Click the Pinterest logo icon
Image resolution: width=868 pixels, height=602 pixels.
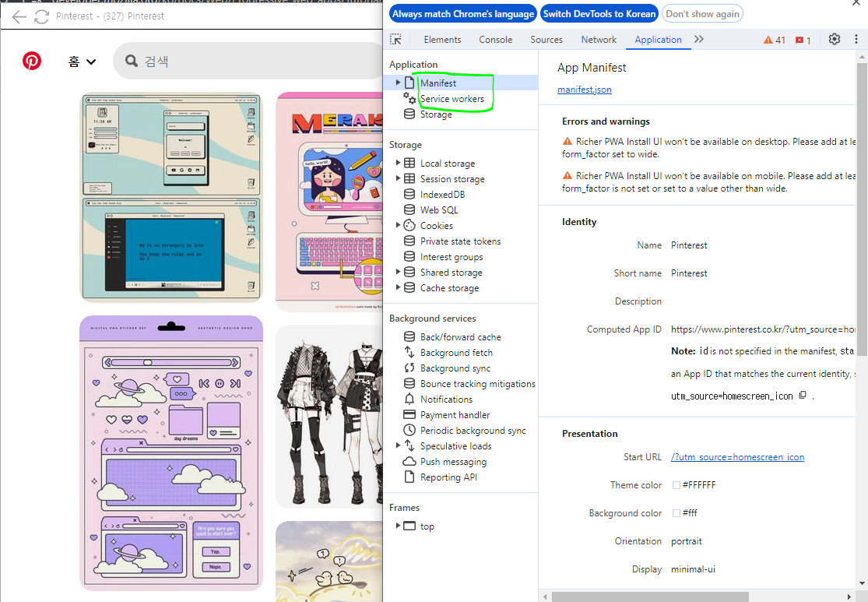pos(32,61)
